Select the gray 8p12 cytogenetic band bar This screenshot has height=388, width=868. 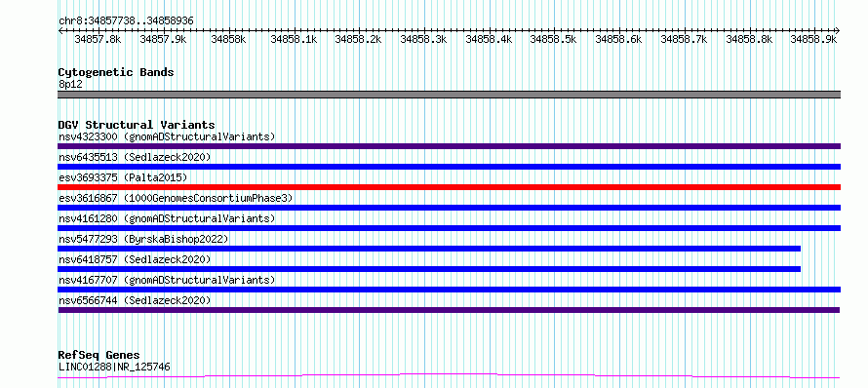pyautogui.click(x=449, y=95)
